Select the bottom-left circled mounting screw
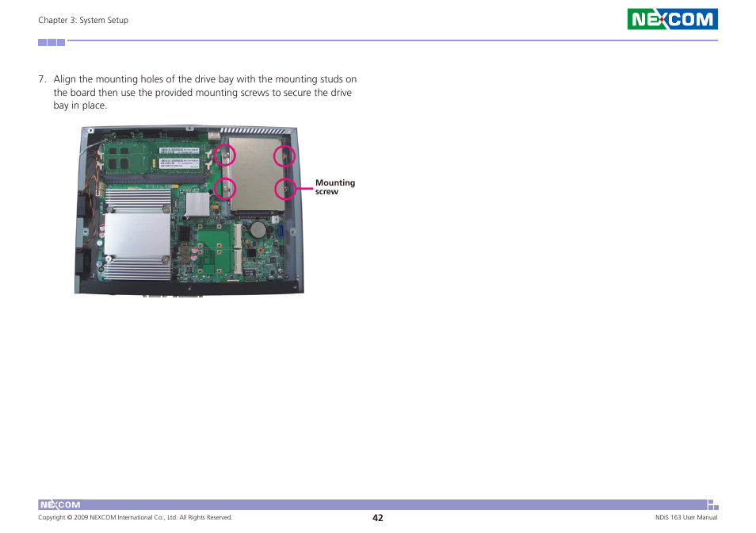This screenshot has height=533, width=756. [226, 189]
